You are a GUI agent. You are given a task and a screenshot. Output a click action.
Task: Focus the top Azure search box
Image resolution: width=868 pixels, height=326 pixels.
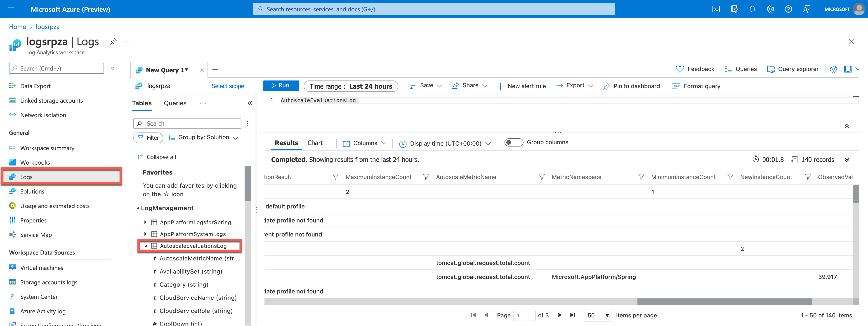click(x=434, y=9)
